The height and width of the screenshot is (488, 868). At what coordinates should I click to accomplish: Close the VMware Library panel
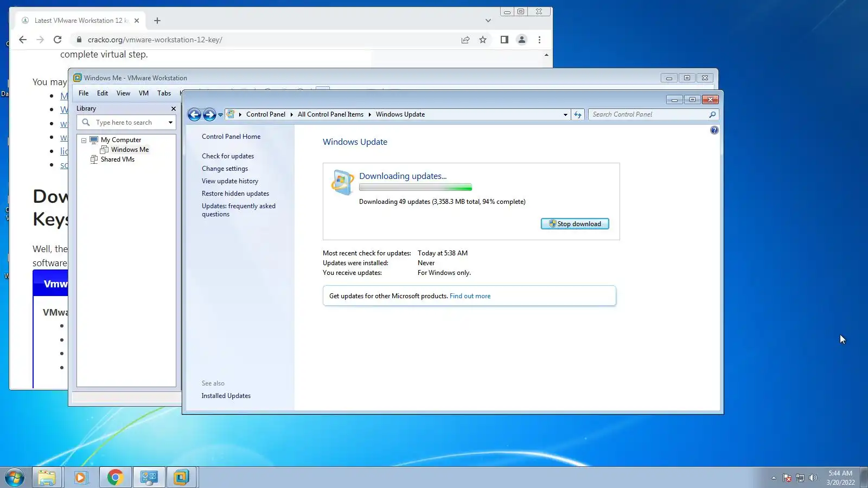point(174,108)
